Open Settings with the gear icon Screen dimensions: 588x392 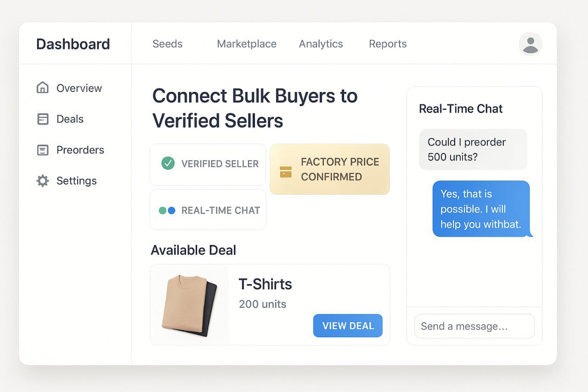pyautogui.click(x=42, y=181)
